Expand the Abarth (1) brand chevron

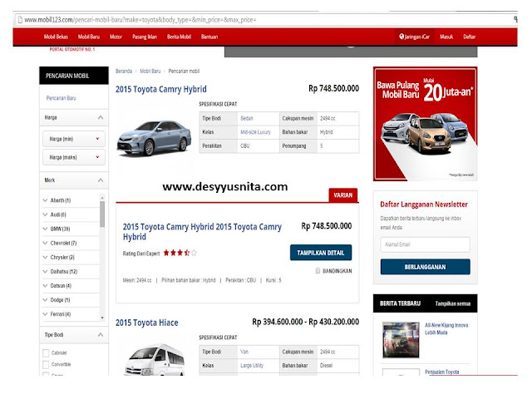coord(45,200)
